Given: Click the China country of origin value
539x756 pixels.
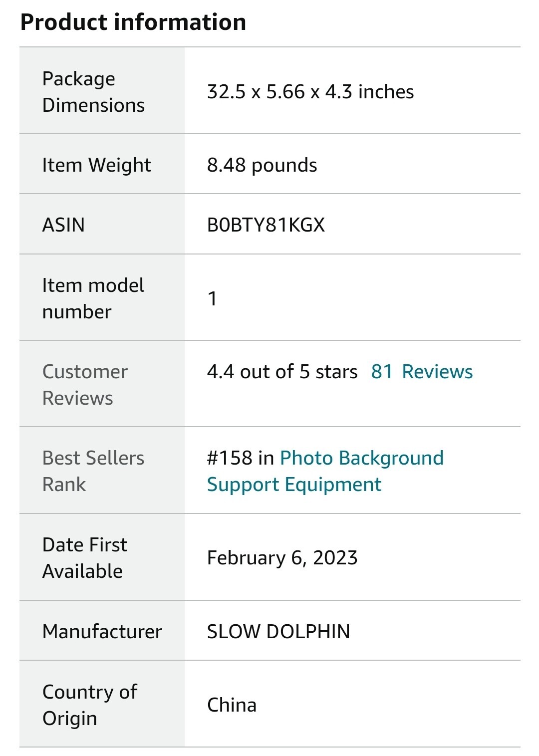Looking at the screenshot, I should tap(232, 705).
